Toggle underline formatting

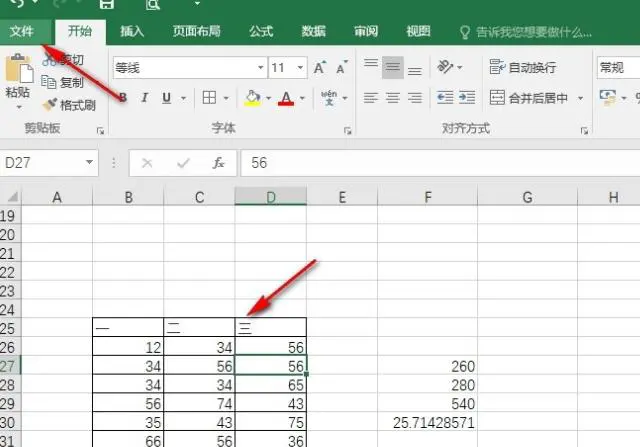(x=166, y=98)
